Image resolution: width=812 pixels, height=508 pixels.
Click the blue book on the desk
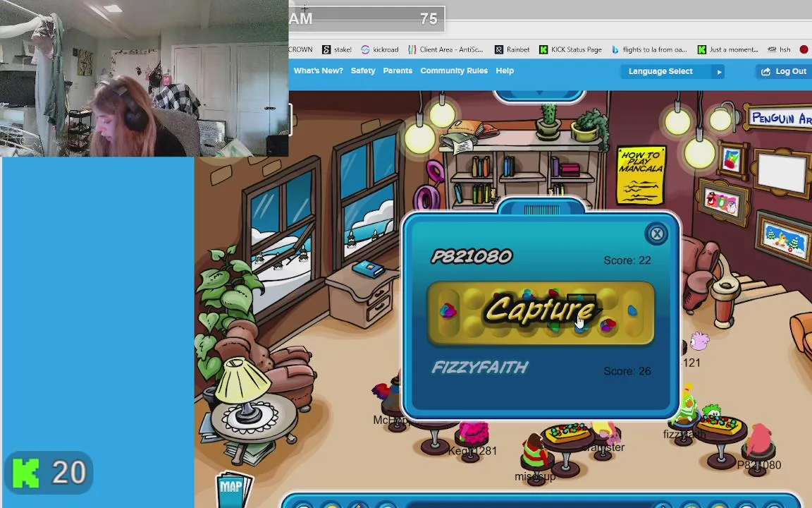[368, 269]
